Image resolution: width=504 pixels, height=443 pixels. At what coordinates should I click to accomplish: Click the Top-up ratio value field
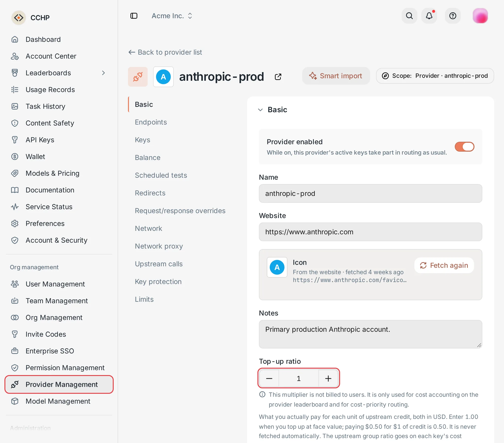point(299,378)
